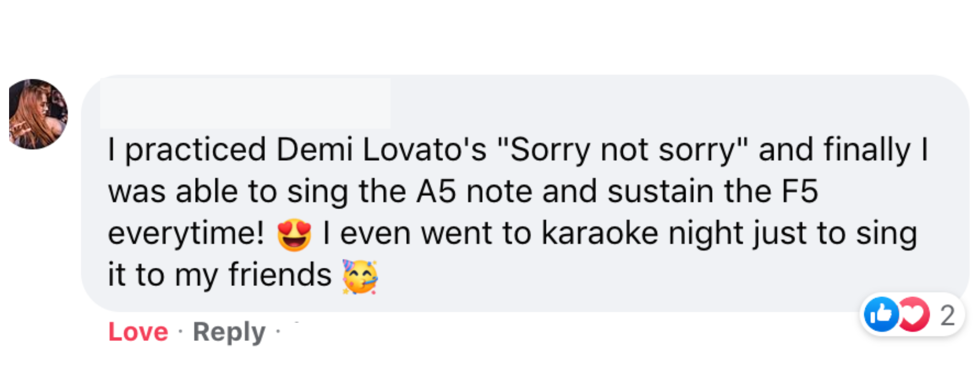
Task: Click the words "Demi Lovato's" in the comment
Action: pos(381,150)
